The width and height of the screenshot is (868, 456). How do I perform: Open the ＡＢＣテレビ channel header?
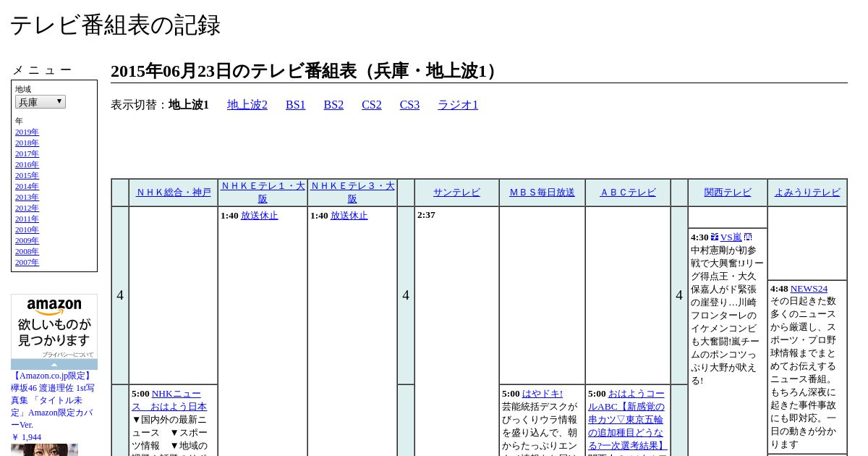tap(628, 193)
